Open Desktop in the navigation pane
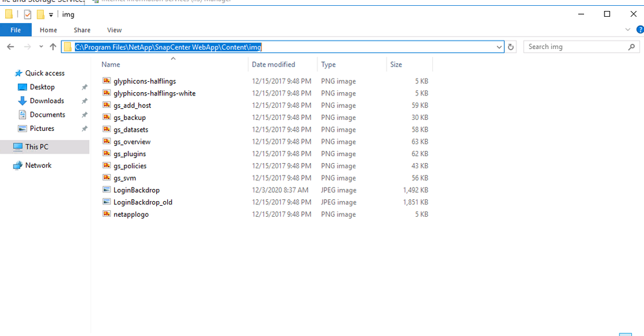This screenshot has width=644, height=336. coord(42,87)
